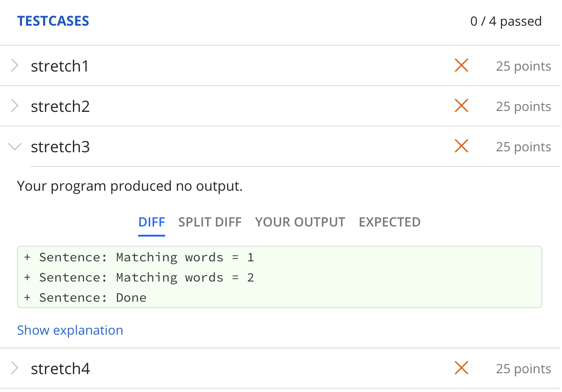
Task: Click the red X failure icon on stretch4
Action: point(461,368)
